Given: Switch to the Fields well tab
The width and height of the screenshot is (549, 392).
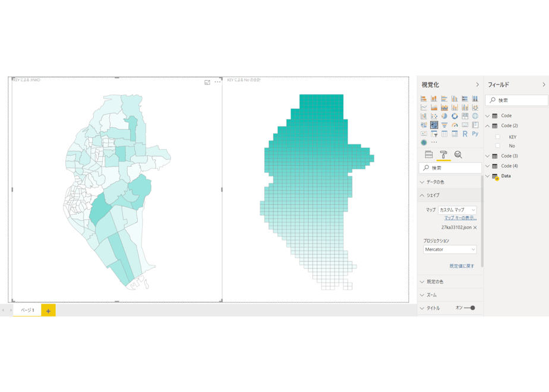Looking at the screenshot, I should point(428,154).
